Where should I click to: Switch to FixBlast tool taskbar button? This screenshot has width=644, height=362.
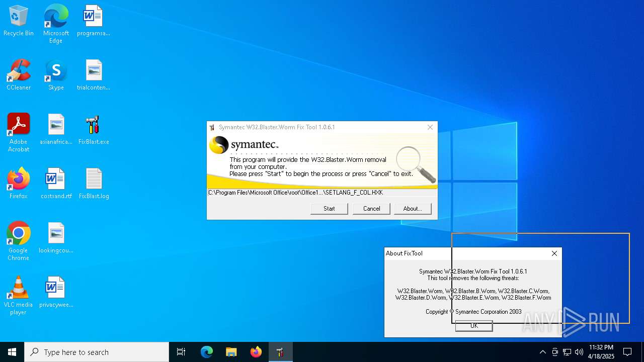point(280,352)
